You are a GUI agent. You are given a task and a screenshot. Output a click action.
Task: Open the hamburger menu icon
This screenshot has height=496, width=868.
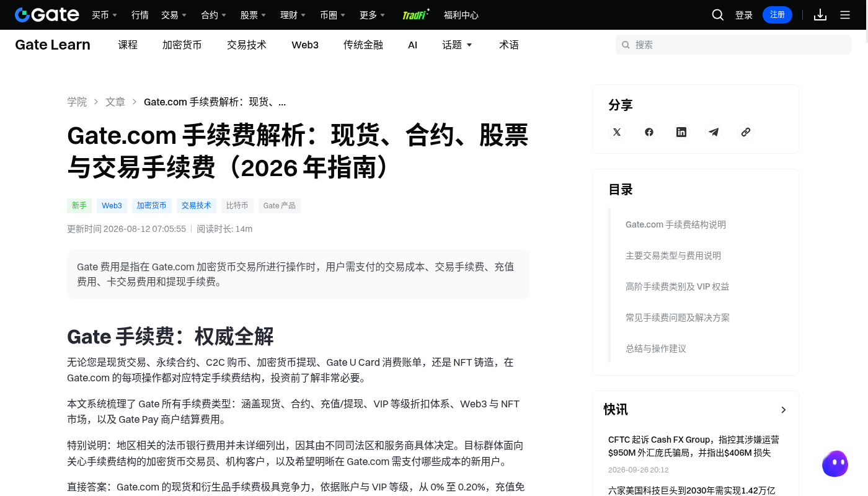(x=845, y=15)
